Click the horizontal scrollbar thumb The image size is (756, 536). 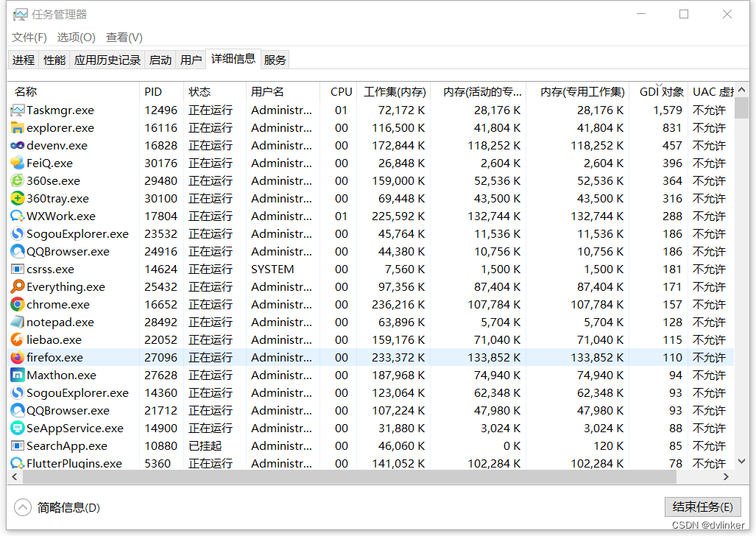[x=350, y=477]
